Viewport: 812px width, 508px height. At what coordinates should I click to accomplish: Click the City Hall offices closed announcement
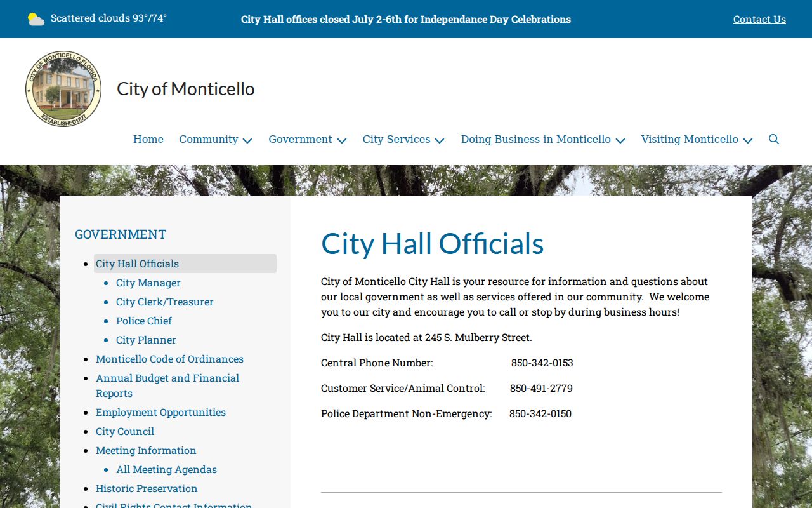point(406,19)
